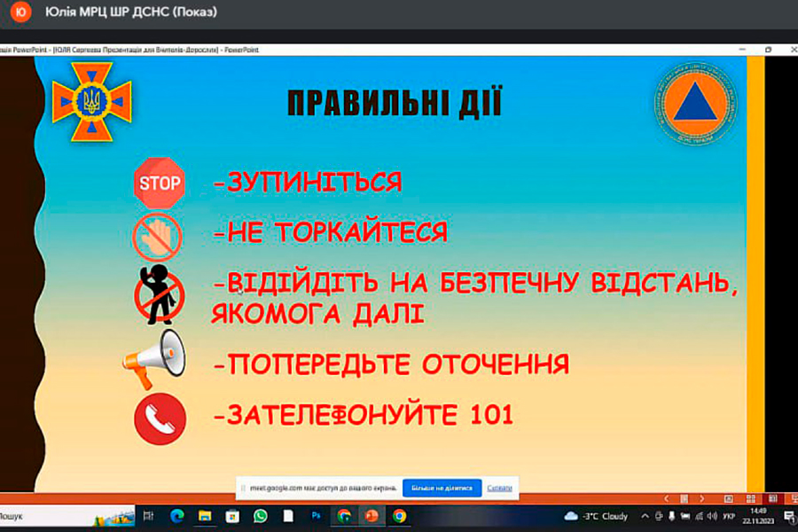Change keyboard language УКР
Screen dimensions: 798x532
[729, 516]
